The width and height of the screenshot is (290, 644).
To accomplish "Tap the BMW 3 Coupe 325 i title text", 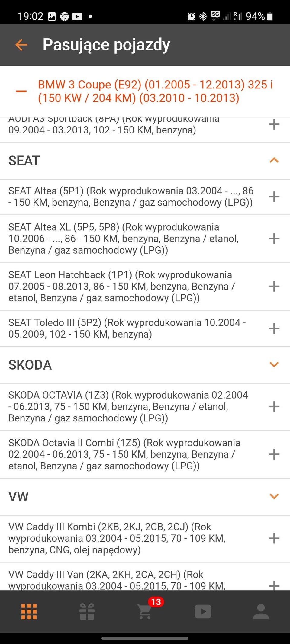I will click(x=155, y=91).
